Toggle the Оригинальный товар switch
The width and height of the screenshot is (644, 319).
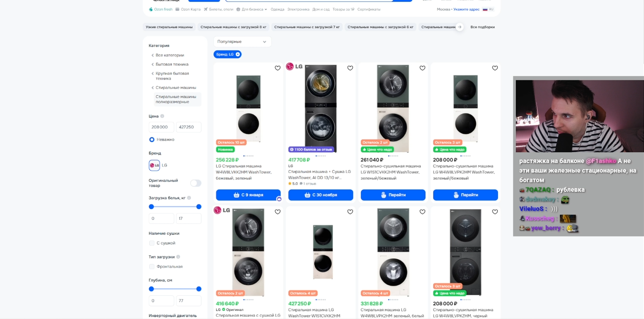(x=196, y=183)
